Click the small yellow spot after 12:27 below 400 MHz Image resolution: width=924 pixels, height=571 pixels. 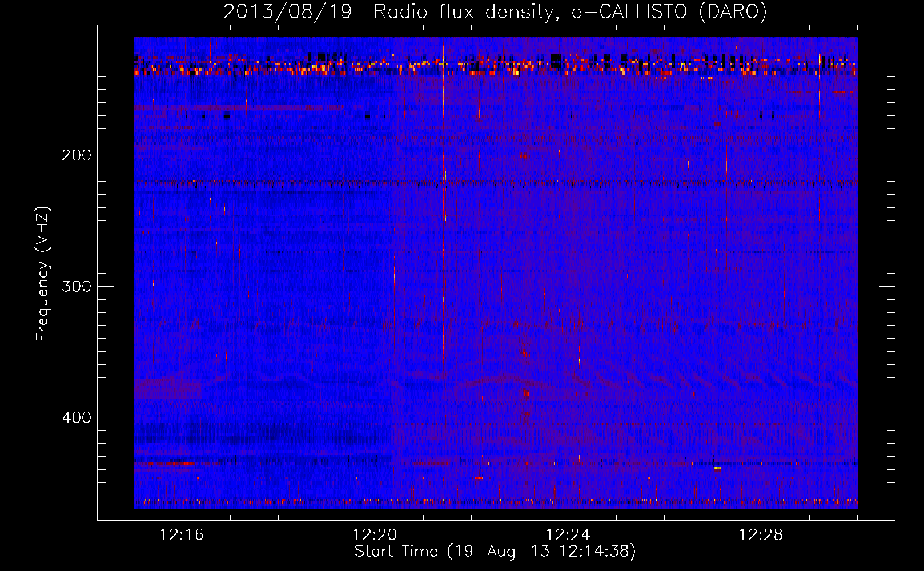(718, 468)
